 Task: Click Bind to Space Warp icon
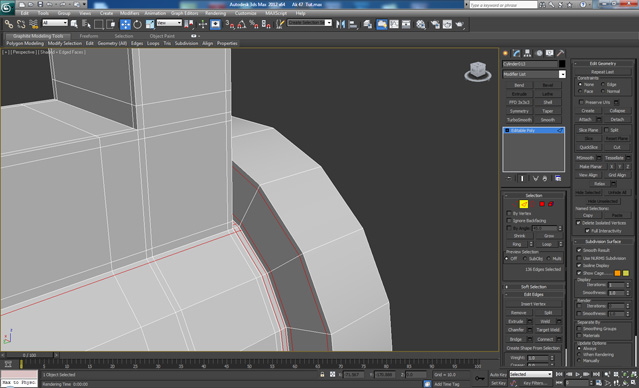pyautogui.click(x=33, y=24)
